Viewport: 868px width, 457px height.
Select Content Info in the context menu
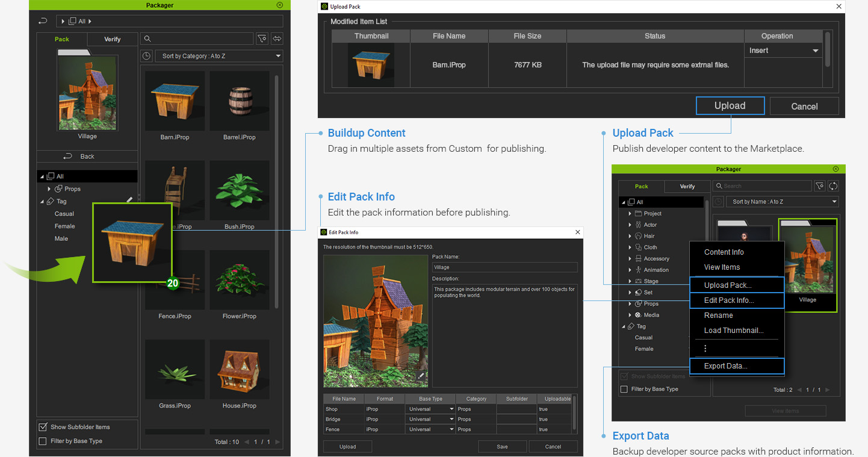[x=724, y=252]
